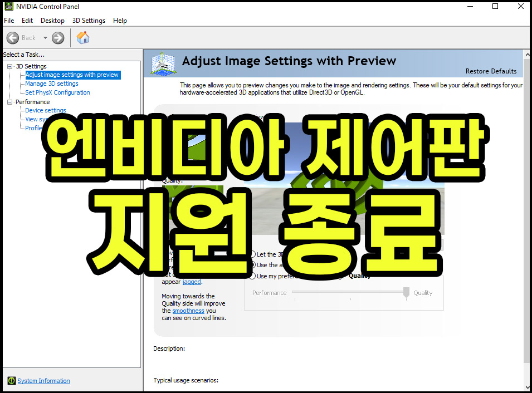
Task: Open the Desktop menu
Action: click(x=52, y=21)
